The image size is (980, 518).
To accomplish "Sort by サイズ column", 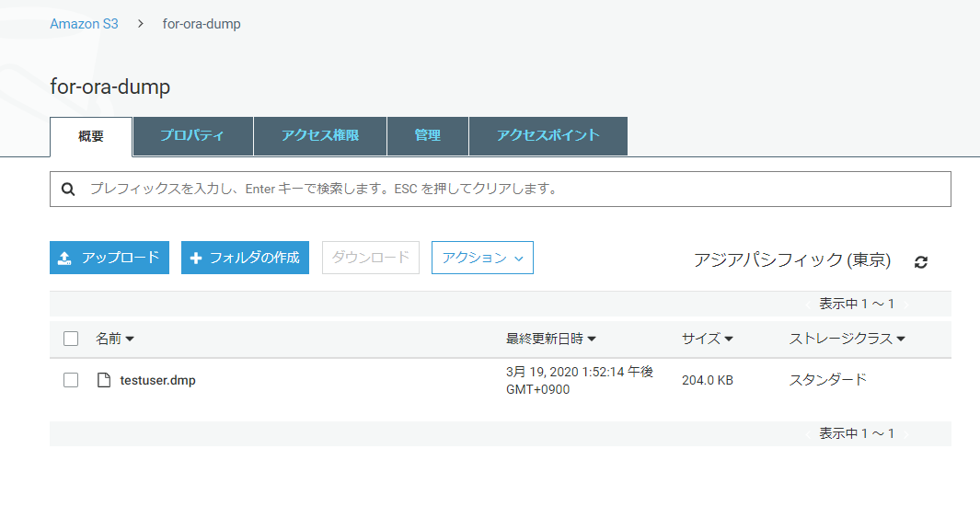I will point(707,339).
